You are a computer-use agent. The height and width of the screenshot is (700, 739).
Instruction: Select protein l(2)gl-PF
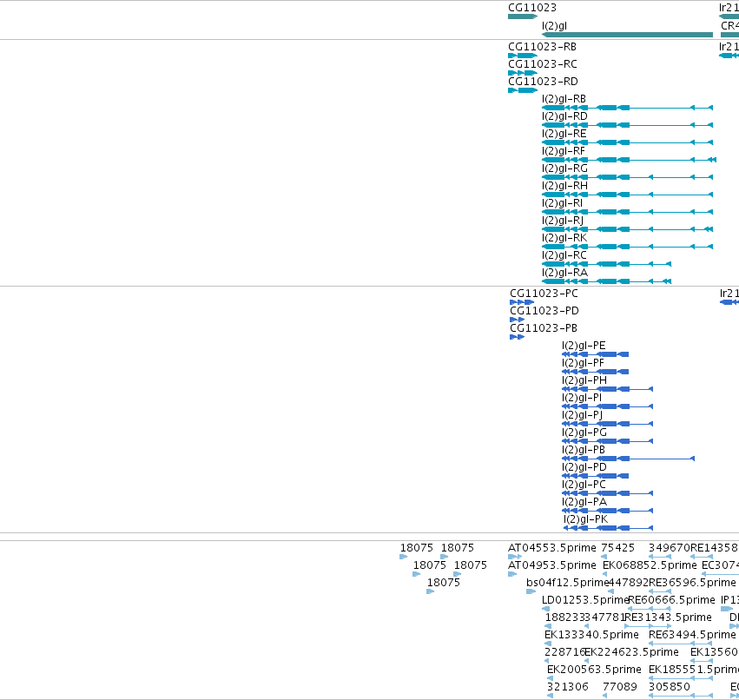pyautogui.click(x=595, y=372)
